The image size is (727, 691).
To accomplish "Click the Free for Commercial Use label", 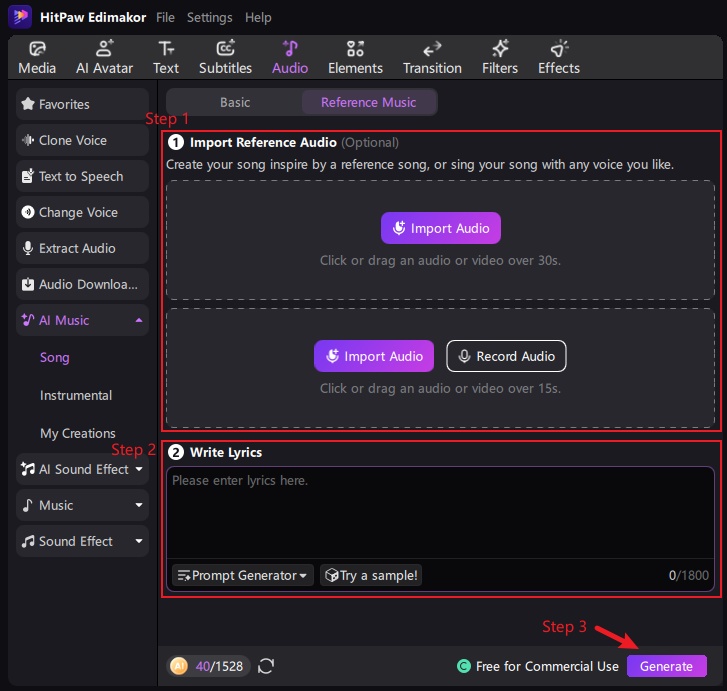I will click(x=547, y=666).
